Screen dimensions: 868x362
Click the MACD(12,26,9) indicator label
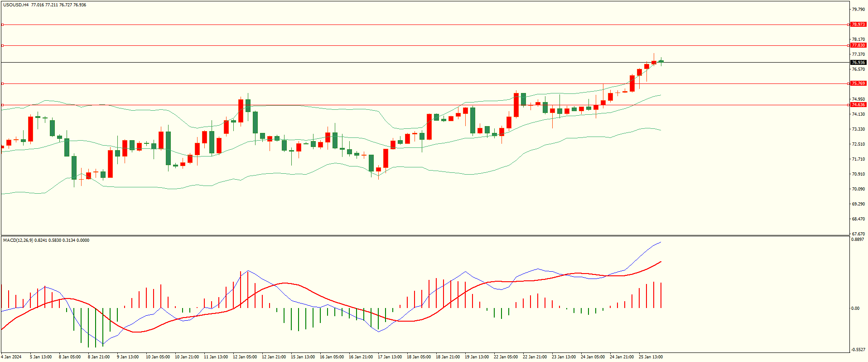(18, 240)
